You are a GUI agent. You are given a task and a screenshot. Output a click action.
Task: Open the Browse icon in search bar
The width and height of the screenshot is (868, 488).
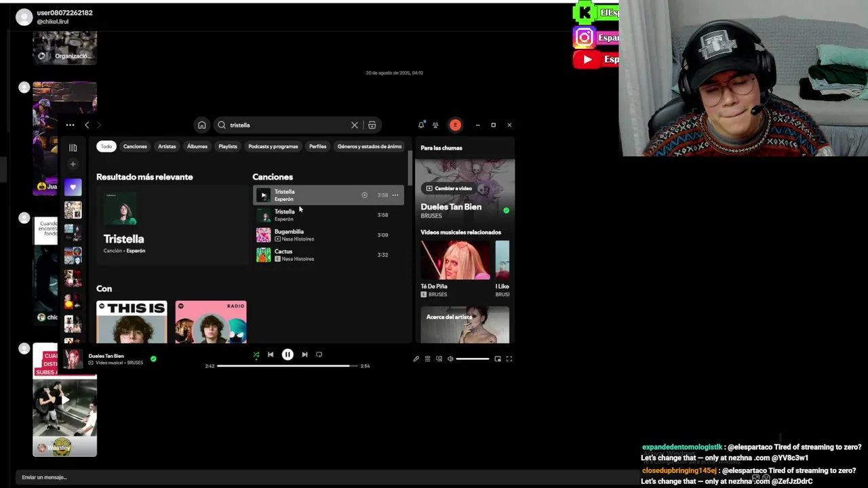tap(372, 125)
